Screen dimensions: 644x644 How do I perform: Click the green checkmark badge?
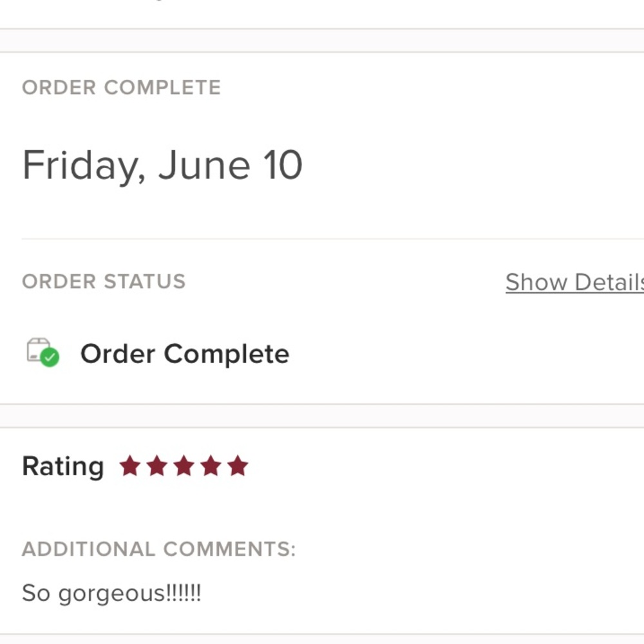pyautogui.click(x=50, y=357)
